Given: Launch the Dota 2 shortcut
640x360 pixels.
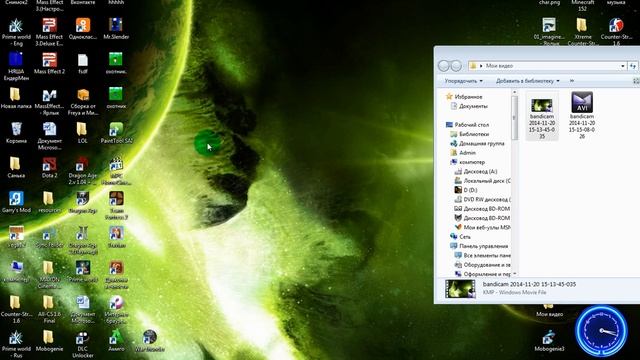Looking at the screenshot, I should 49,167.
